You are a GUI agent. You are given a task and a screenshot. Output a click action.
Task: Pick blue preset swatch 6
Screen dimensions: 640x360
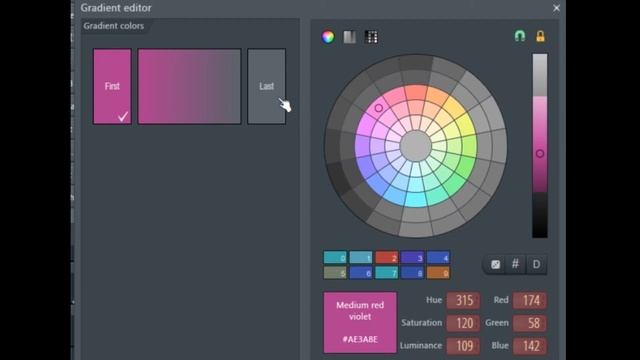pyautogui.click(x=361, y=273)
